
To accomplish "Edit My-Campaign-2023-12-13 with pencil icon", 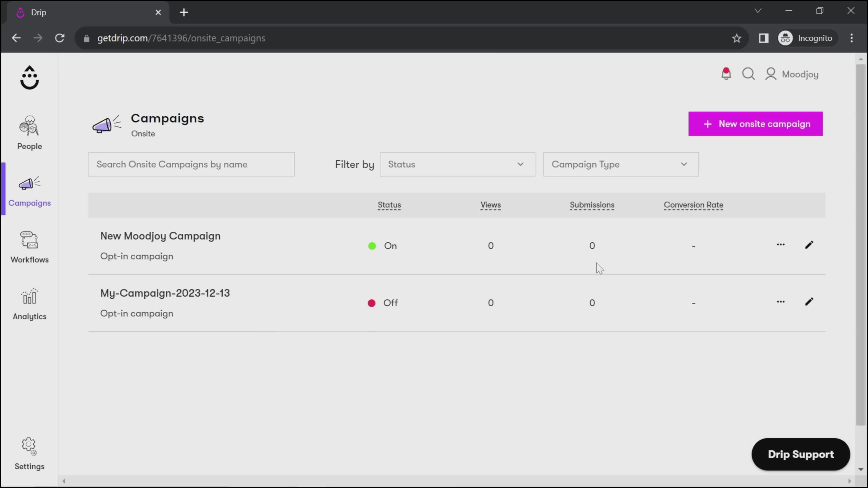I will coord(809,302).
